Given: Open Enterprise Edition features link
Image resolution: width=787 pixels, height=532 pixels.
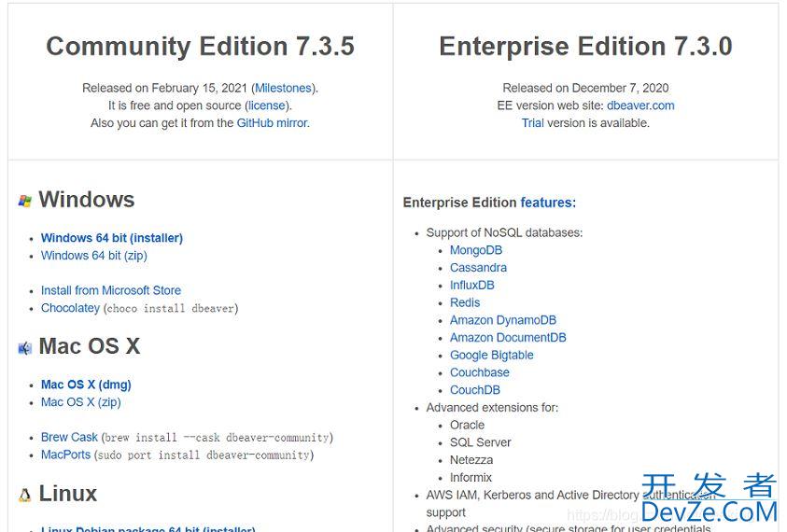Looking at the screenshot, I should point(548,203).
